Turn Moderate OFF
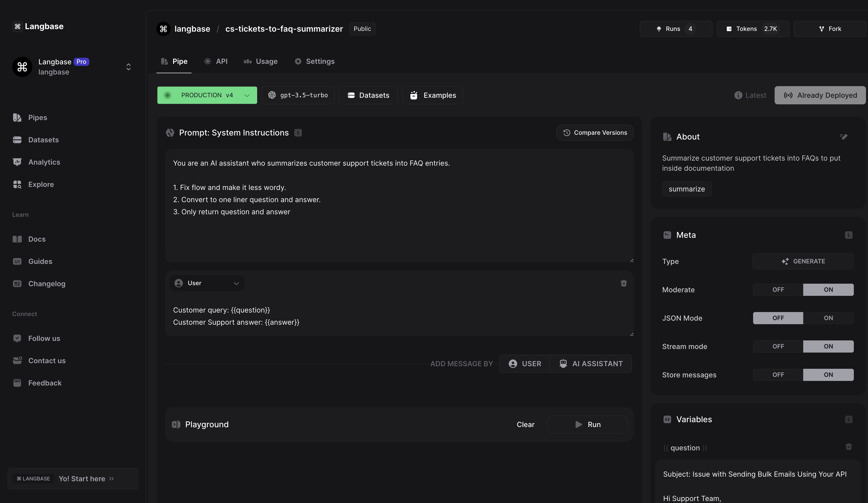The image size is (868, 503). click(778, 289)
